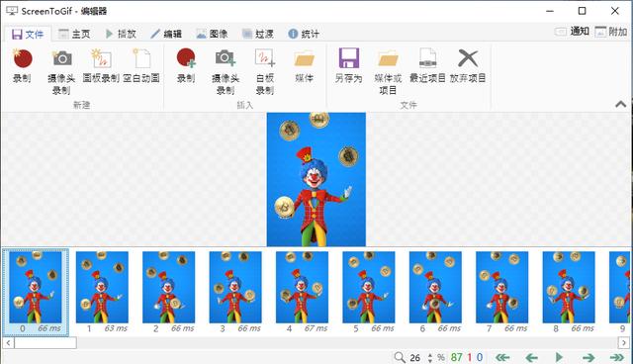The width and height of the screenshot is (633, 364).
Task: Switch to the Playback tab
Action: pyautogui.click(x=121, y=34)
